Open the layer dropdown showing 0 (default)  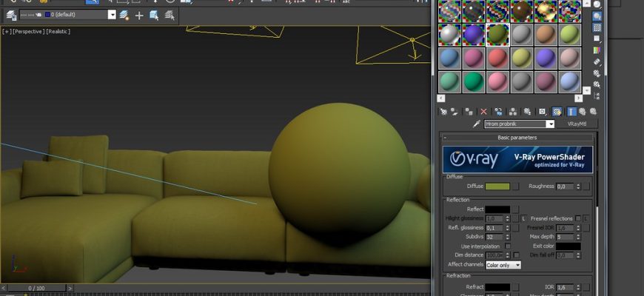pos(112,15)
